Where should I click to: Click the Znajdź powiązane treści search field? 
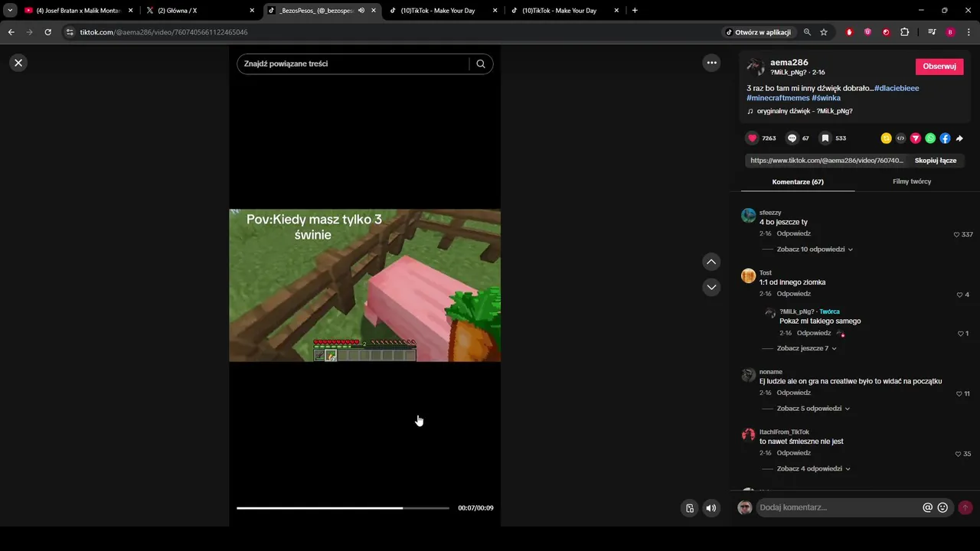[x=354, y=64]
